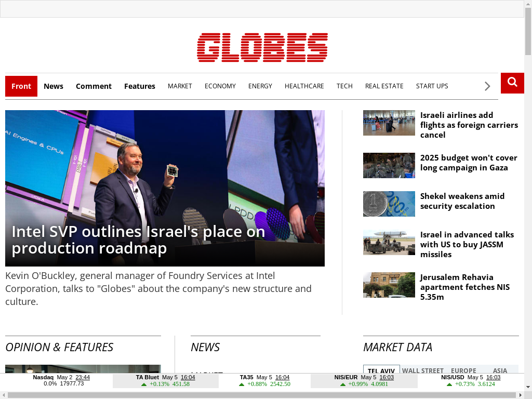
Task: Click the soldiers thumbnail for budget story
Action: click(389, 165)
